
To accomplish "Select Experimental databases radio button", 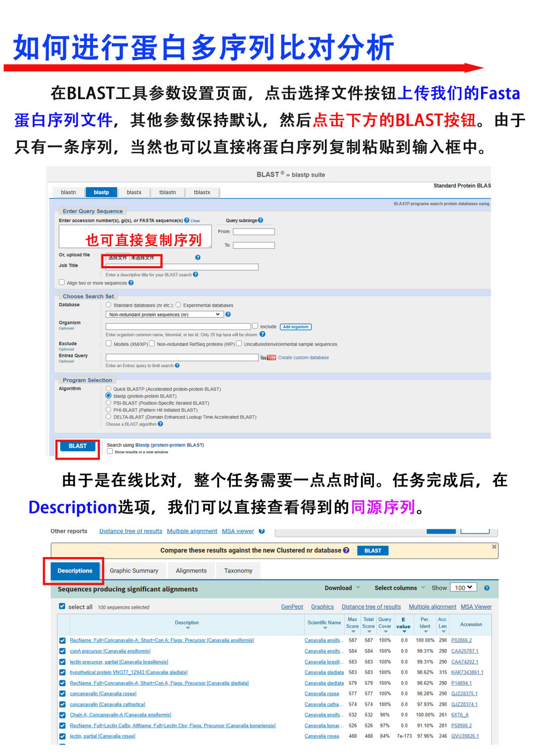I will [x=178, y=305].
